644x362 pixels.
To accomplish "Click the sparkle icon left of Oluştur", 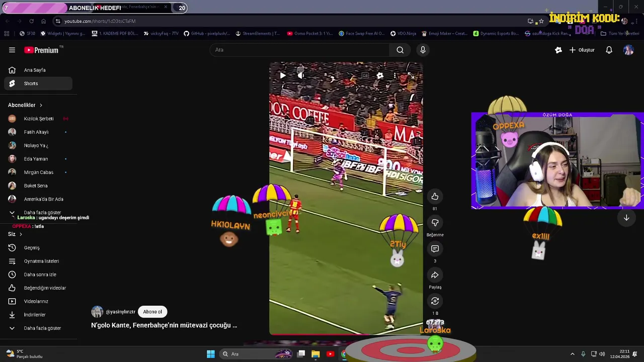I will [x=558, y=50].
